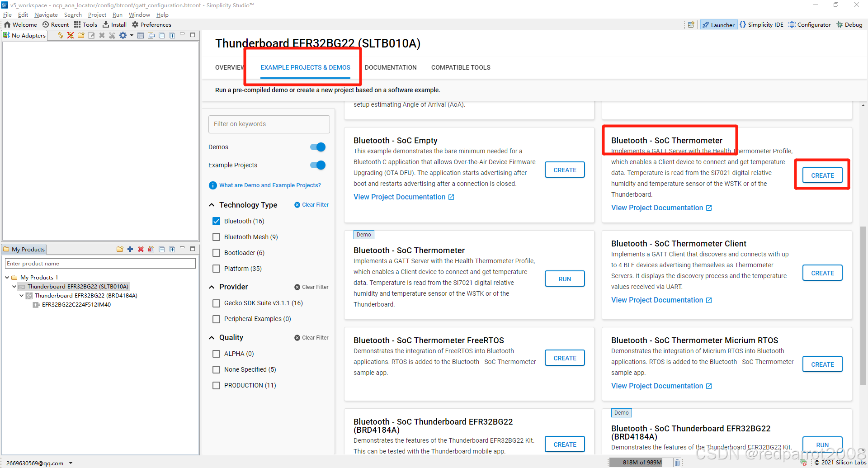Add a product with blue plus icon
This screenshot has height=468, width=868.
130,249
